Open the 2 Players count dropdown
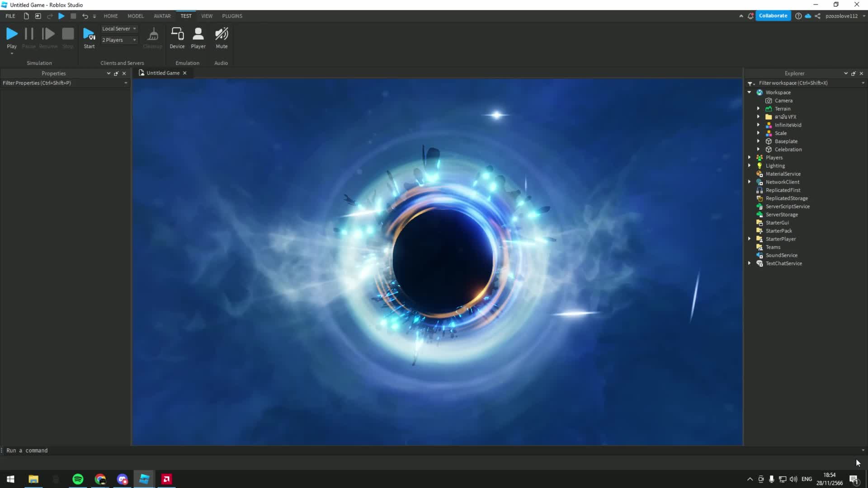868x488 pixels. [134, 40]
